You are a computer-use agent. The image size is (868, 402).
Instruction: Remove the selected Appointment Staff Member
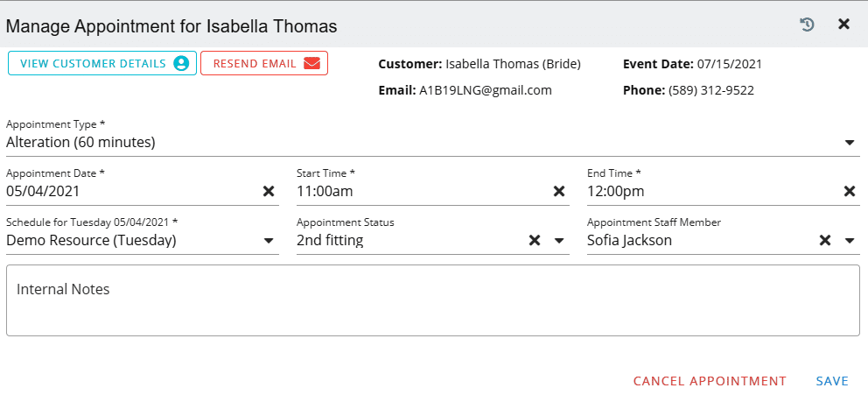click(x=824, y=240)
